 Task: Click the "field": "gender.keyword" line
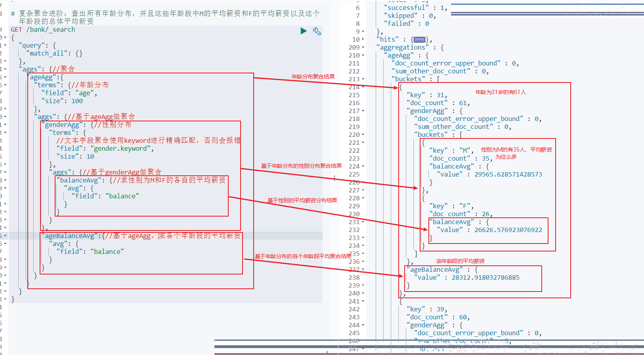coord(105,148)
